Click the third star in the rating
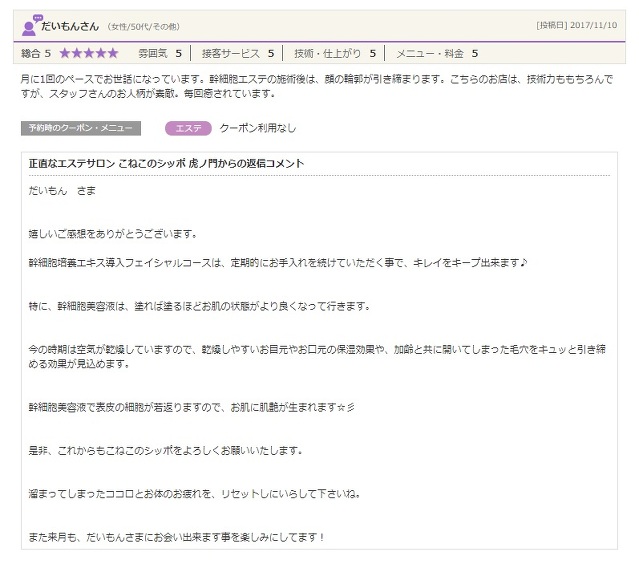Screen dimensions: 639x564 (x=89, y=53)
